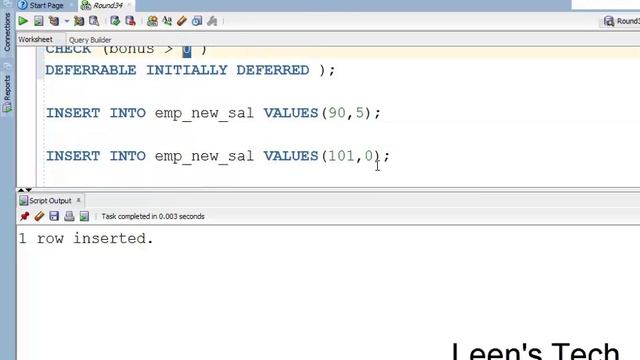The width and height of the screenshot is (640, 360).
Task: Clear the worksheet with the eraser icon
Action: (x=182, y=21)
